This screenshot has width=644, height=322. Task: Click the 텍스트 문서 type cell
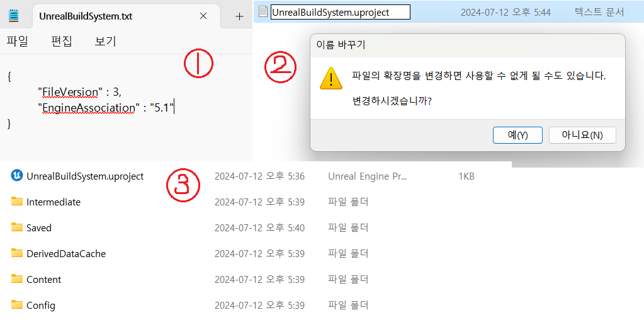click(599, 13)
